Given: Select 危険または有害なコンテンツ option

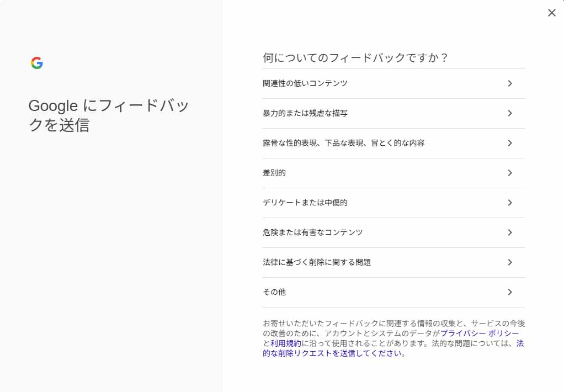Looking at the screenshot, I should 394,232.
